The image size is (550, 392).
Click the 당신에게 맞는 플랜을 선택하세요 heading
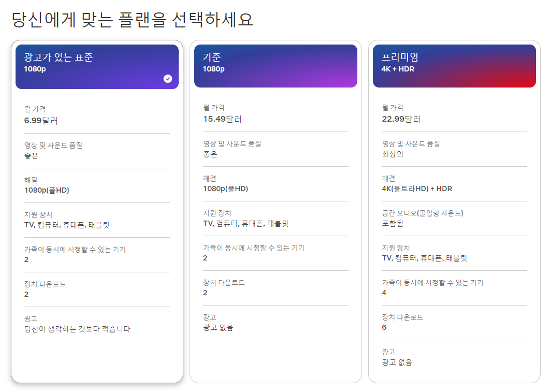point(132,20)
